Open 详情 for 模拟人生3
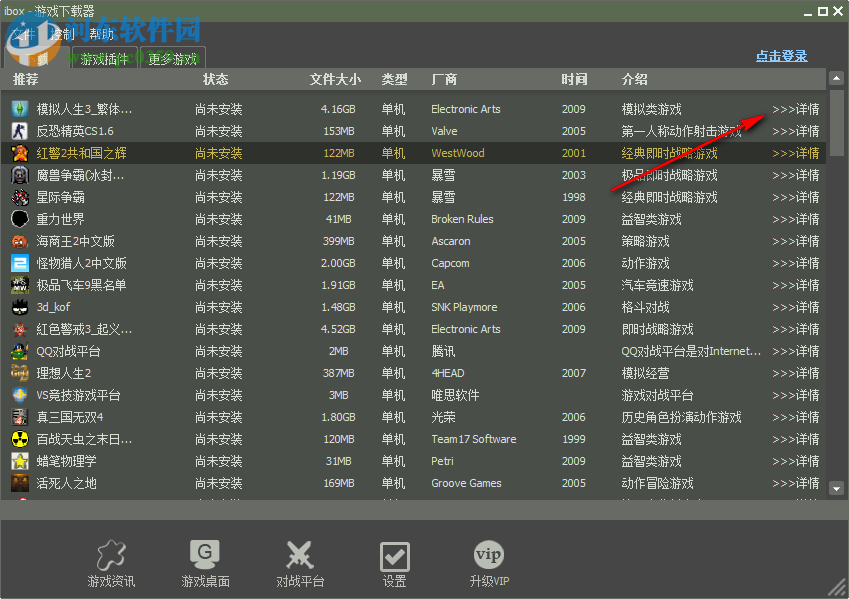Screen dimensions: 849x599 pos(795,109)
